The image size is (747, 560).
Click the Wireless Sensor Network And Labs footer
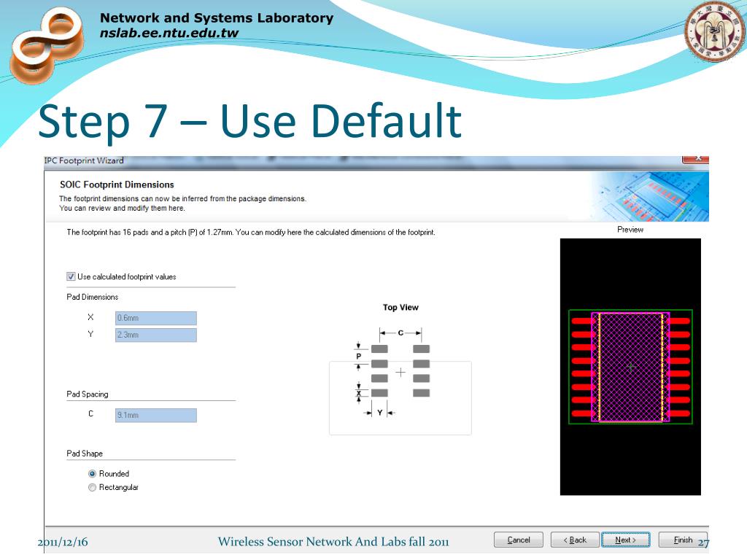pos(333,542)
